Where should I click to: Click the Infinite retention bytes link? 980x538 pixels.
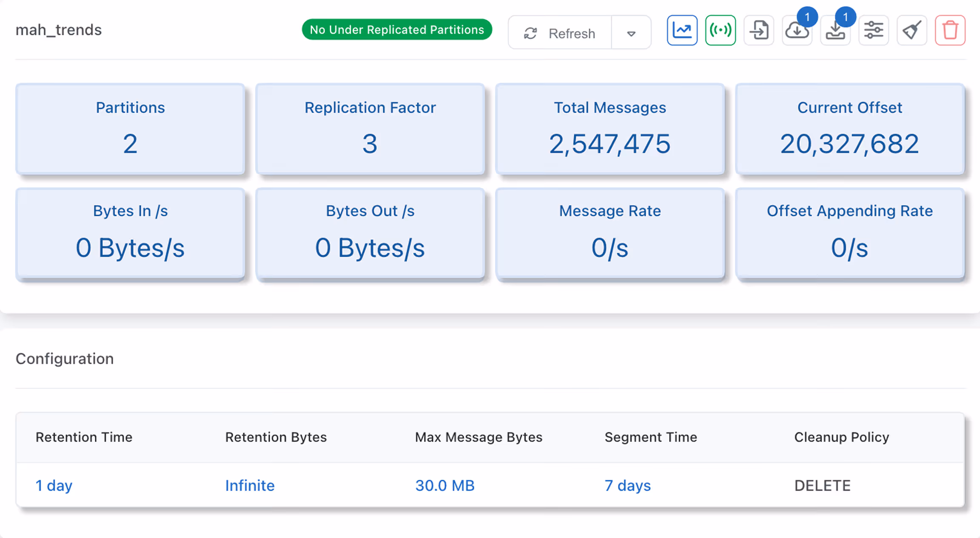[x=250, y=485]
